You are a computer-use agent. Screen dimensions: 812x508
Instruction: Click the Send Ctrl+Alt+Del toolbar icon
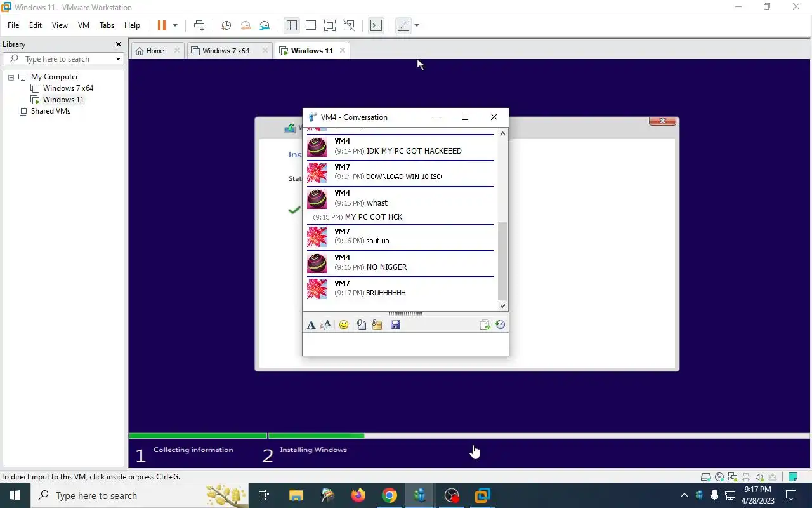coord(199,25)
